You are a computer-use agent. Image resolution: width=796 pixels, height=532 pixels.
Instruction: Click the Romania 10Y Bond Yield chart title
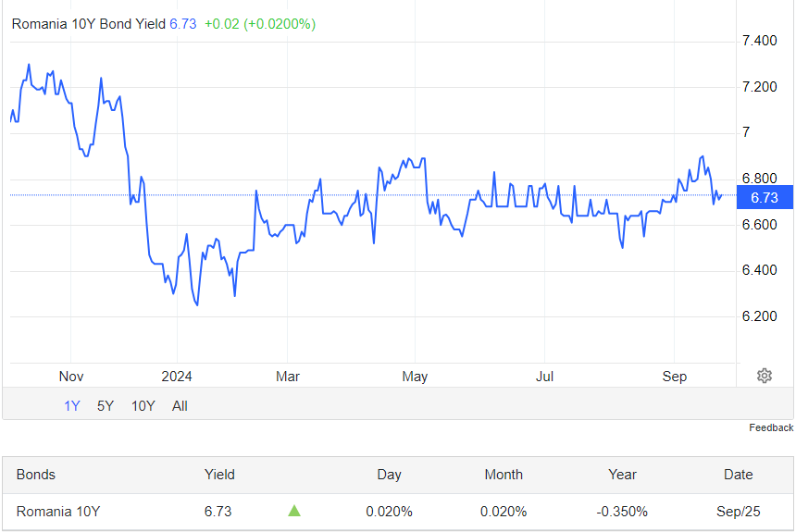[x=89, y=24]
